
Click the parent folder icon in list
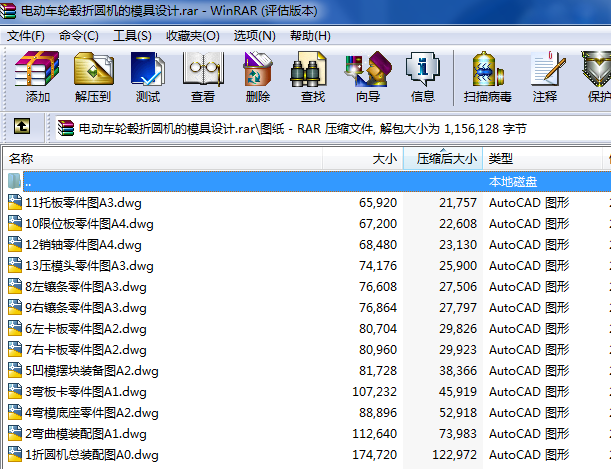click(x=14, y=181)
